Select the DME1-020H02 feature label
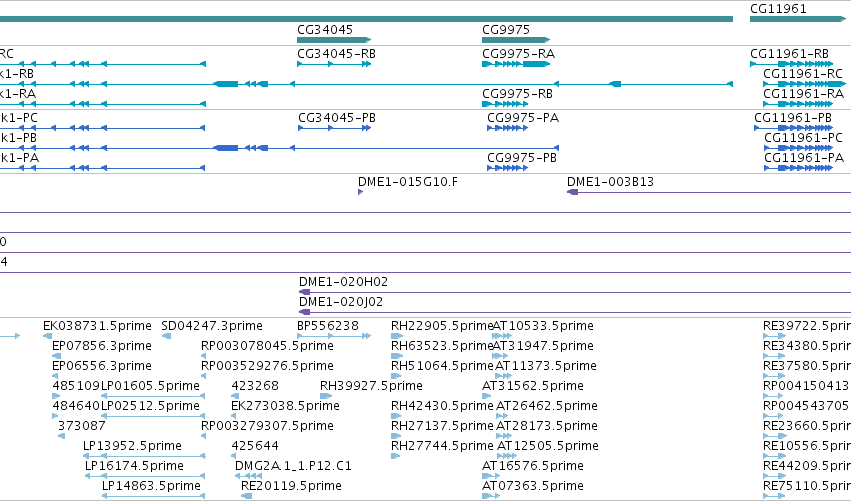The height and width of the screenshot is (501, 851). [x=344, y=282]
